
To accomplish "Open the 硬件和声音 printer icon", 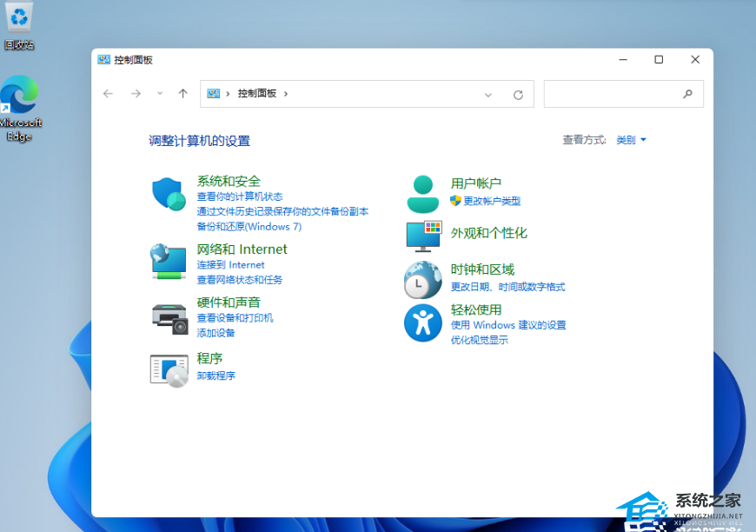I will coord(169,318).
